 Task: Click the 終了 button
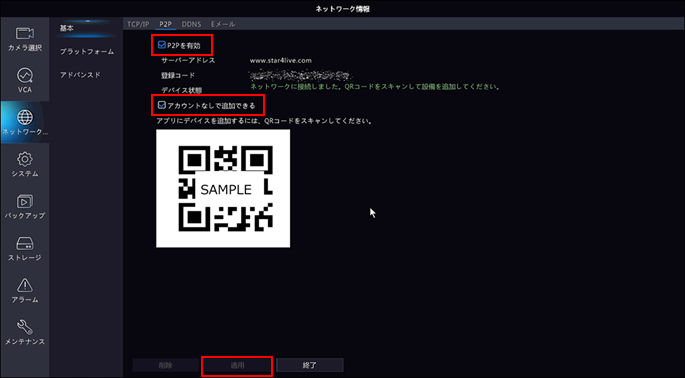309,365
